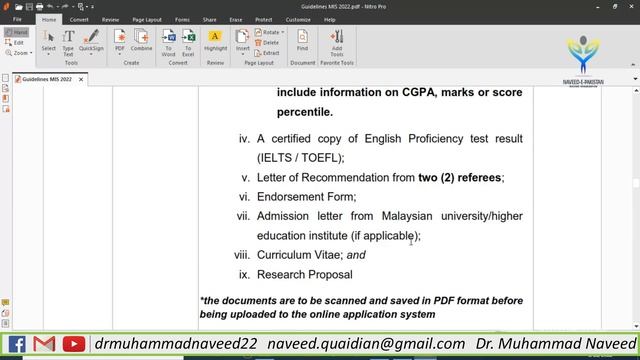Click the vertical scrollbar up arrow

(636, 91)
